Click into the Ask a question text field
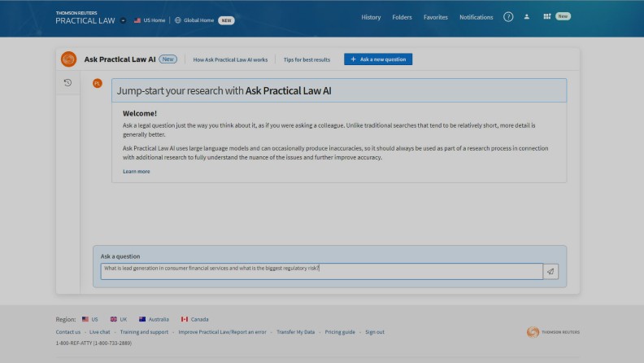Screen dimensions: 644x363 (321, 271)
